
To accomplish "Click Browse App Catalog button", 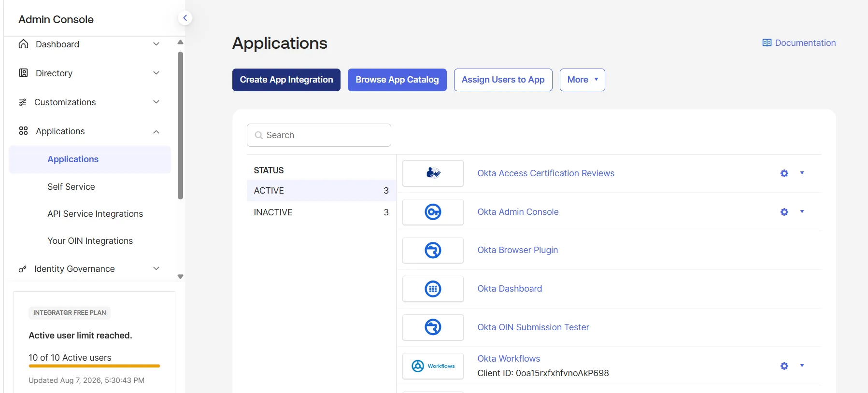I will [x=397, y=80].
